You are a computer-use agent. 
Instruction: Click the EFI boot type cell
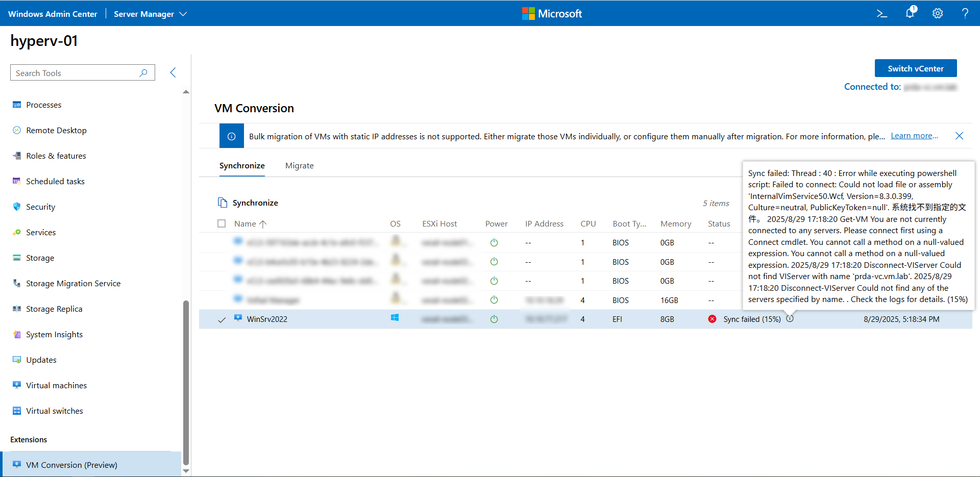pyautogui.click(x=617, y=319)
